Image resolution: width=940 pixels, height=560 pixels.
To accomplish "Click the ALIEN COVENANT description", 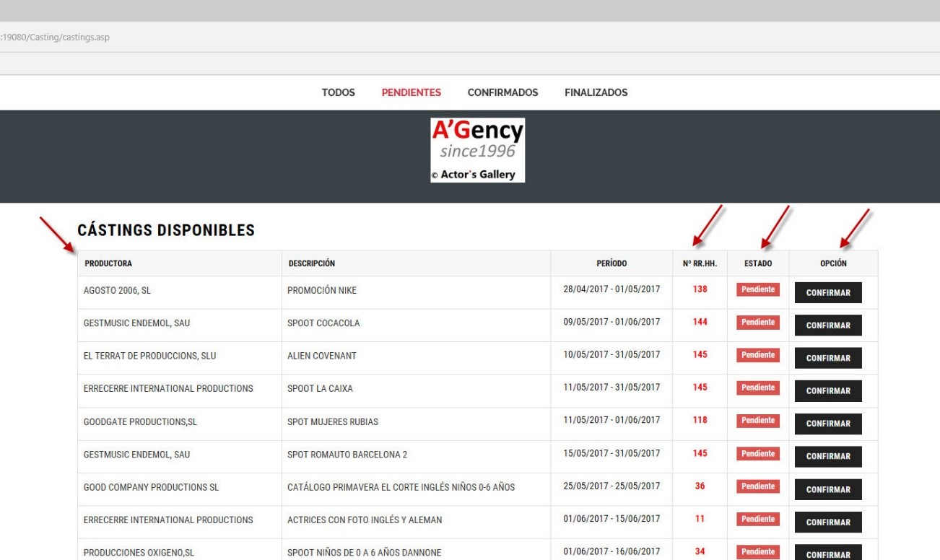I will pos(323,356).
